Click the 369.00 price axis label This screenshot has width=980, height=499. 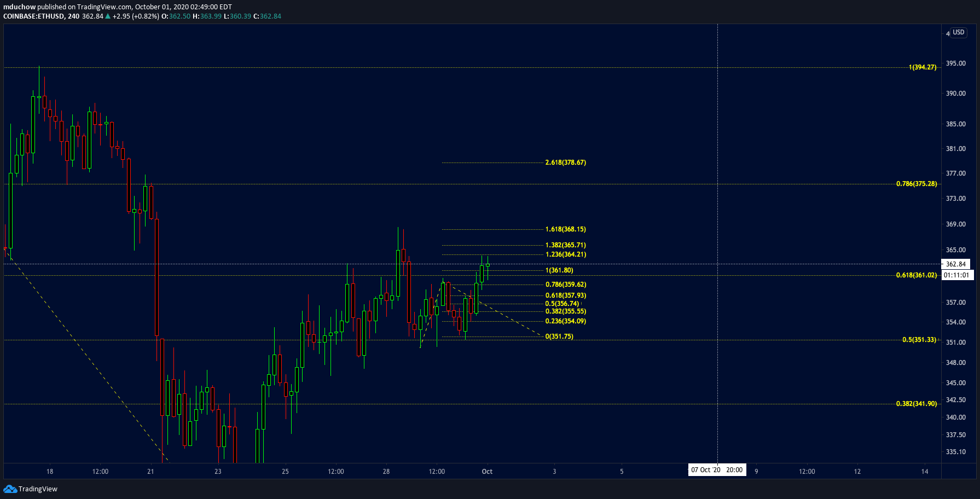point(956,224)
